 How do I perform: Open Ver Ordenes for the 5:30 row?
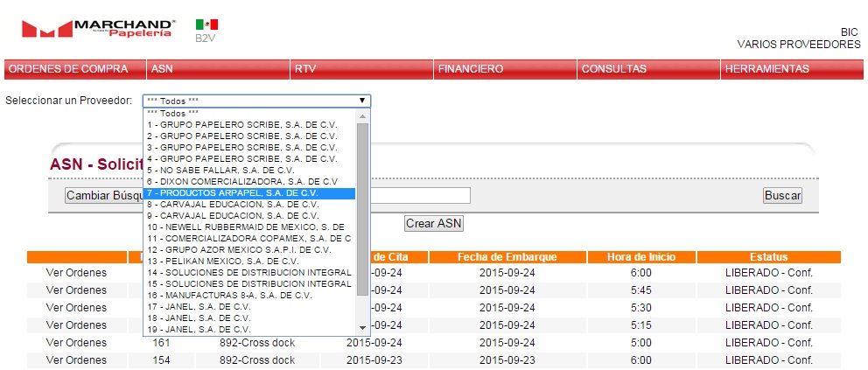(76, 308)
